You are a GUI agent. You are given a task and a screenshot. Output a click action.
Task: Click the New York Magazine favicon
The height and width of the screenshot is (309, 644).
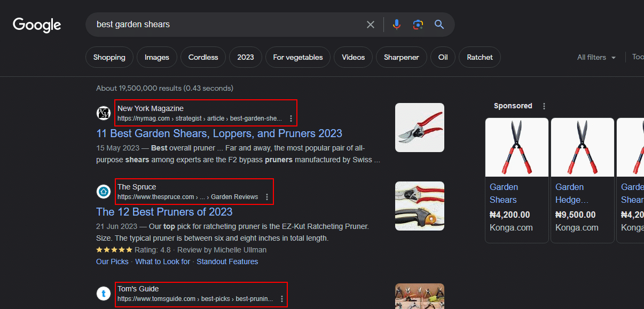pos(103,113)
